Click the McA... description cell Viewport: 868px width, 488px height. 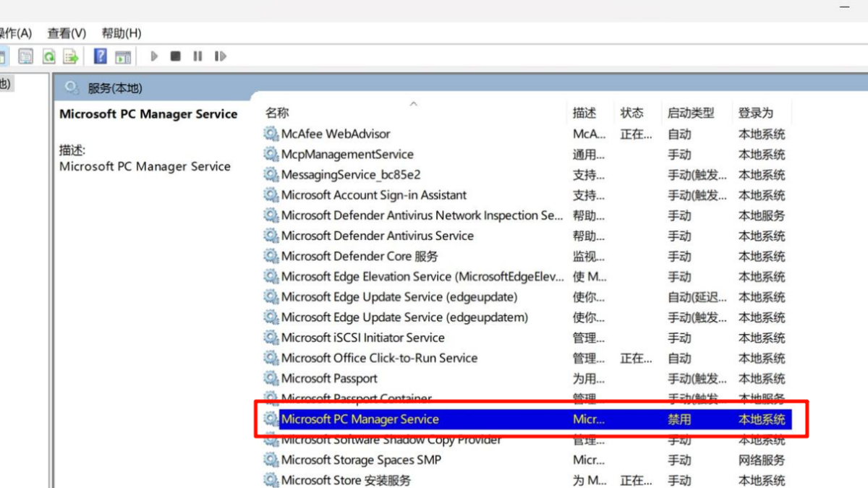[x=590, y=134]
